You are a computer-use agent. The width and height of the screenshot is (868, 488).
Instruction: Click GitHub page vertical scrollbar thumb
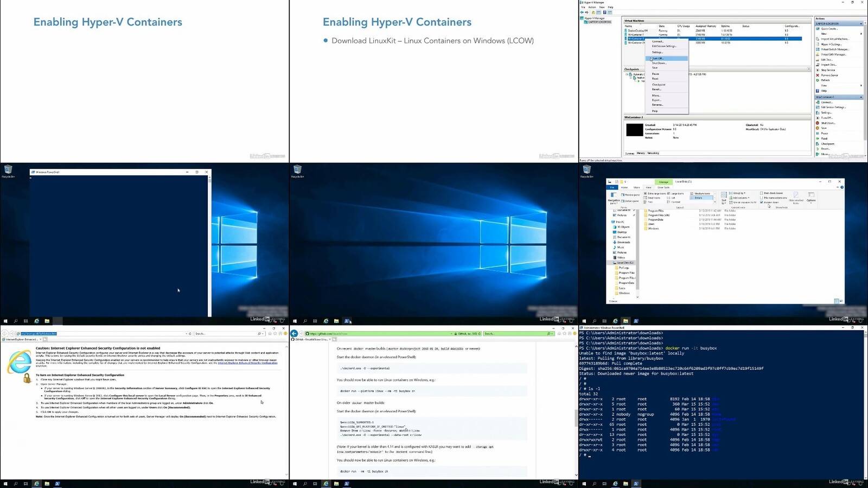(x=576, y=418)
